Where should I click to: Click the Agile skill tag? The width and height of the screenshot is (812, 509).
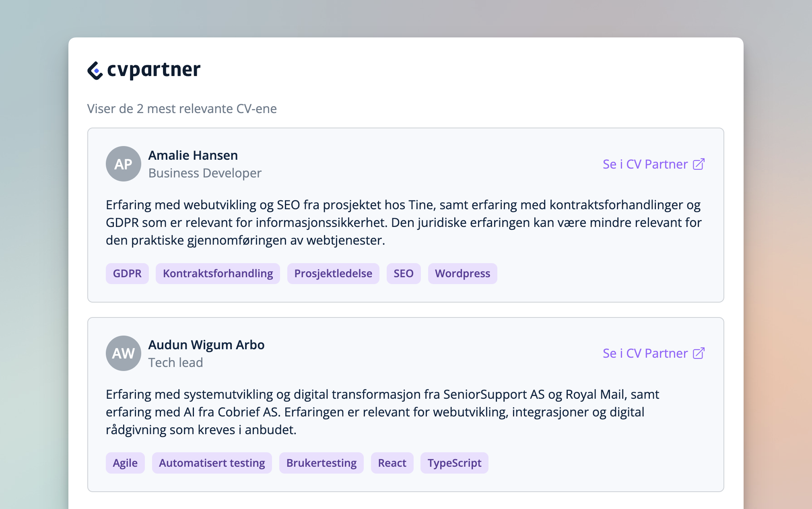click(x=125, y=463)
